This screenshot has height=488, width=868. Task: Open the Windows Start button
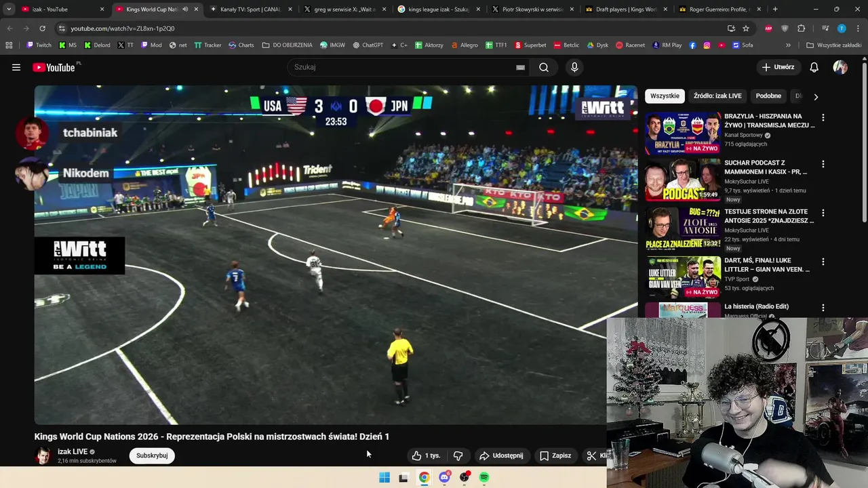384,478
